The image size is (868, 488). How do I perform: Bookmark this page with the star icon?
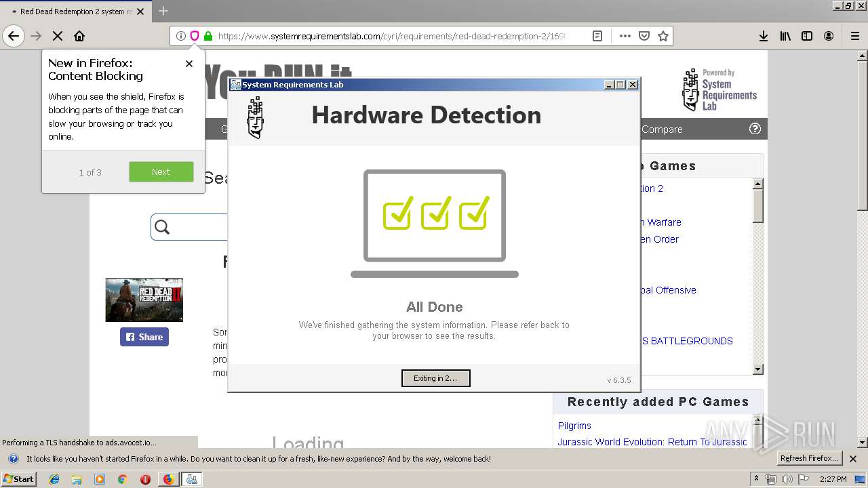pos(663,36)
